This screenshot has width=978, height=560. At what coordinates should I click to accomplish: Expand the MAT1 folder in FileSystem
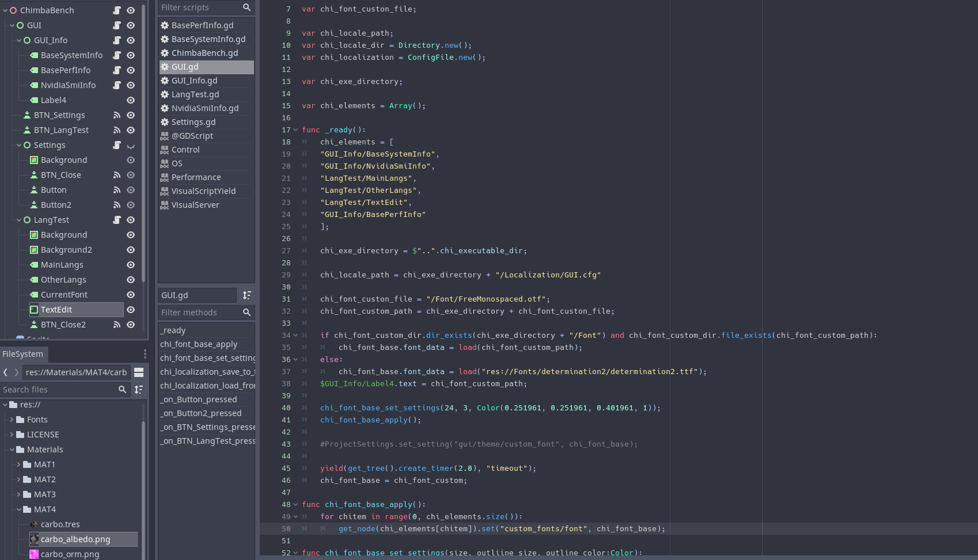click(19, 464)
